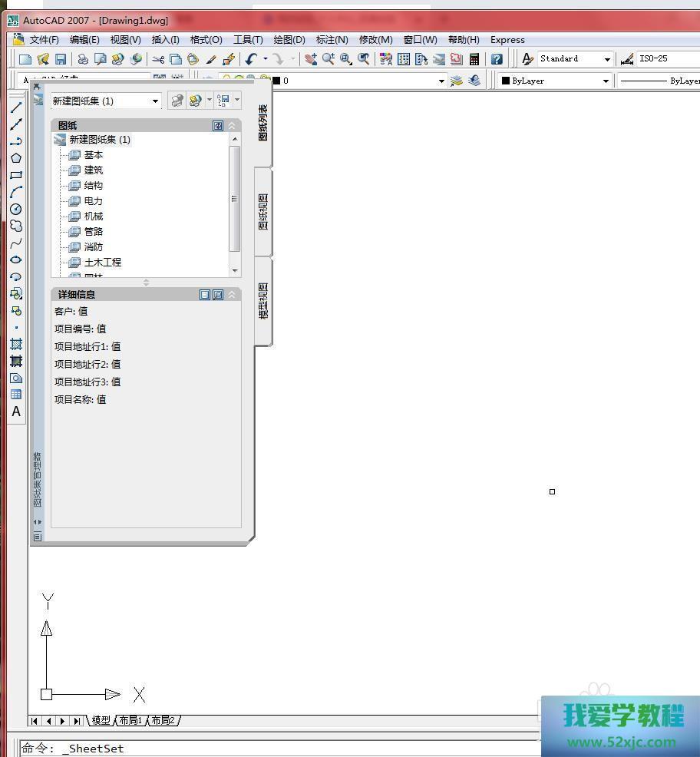Toggle the Preview view button in 详细信息 header
Screen dimensions: 700x757
(x=218, y=295)
